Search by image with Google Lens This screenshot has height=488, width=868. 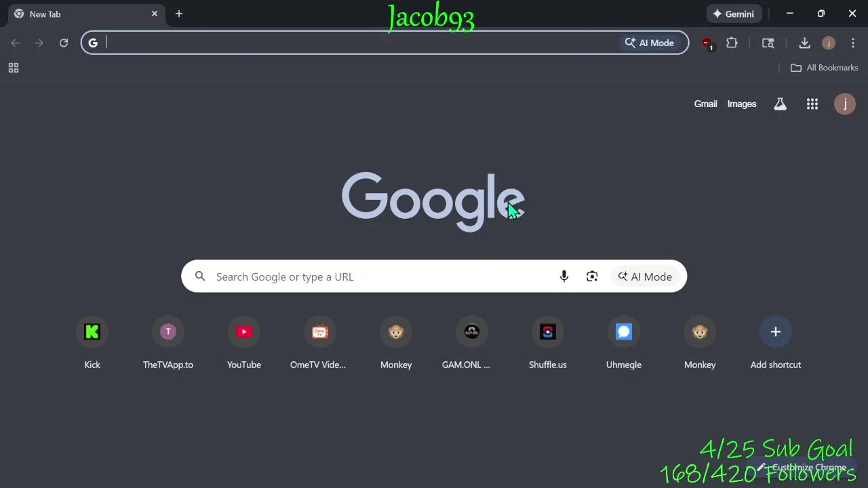point(592,277)
